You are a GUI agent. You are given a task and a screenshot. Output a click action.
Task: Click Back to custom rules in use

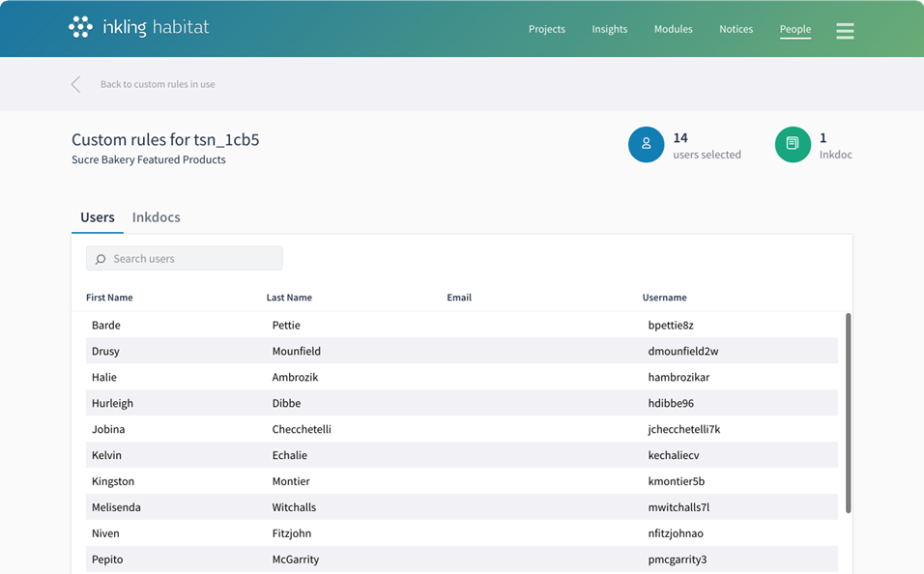tap(158, 84)
